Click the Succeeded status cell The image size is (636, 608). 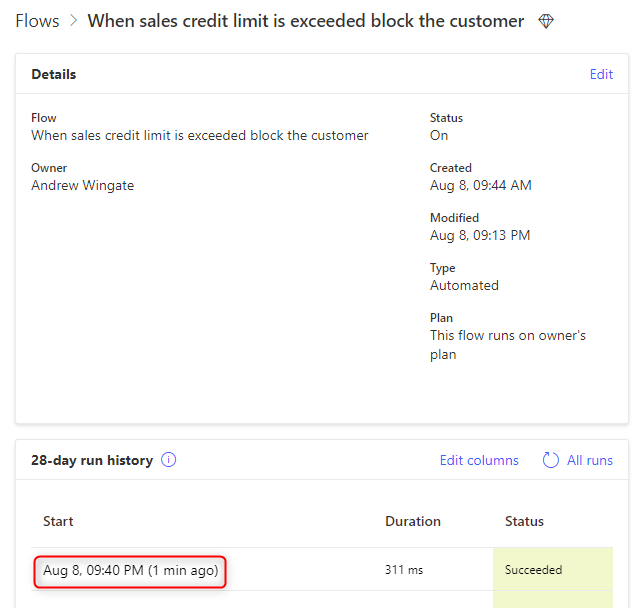click(x=533, y=570)
